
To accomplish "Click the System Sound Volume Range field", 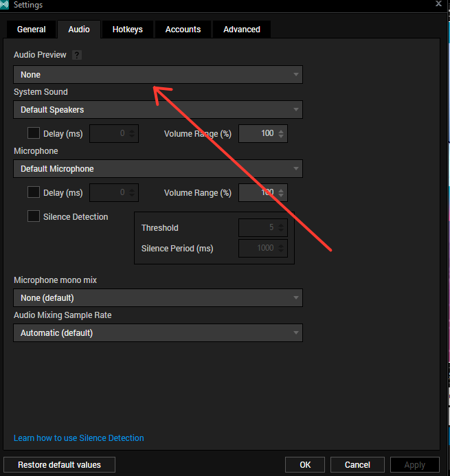I will point(258,134).
